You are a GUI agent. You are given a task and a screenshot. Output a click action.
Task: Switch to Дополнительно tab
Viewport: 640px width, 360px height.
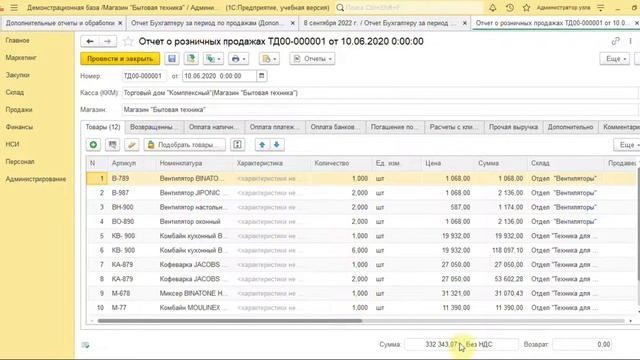click(570, 127)
